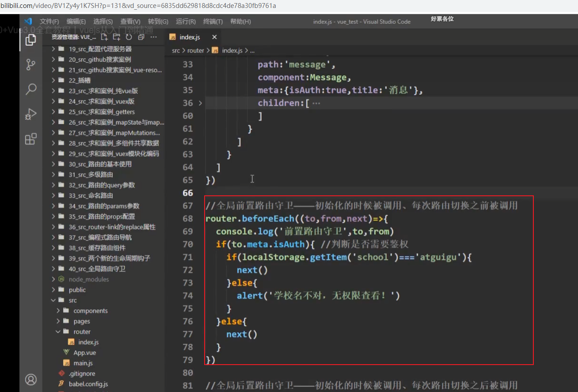Open index.js in the explorer tree

(88, 342)
